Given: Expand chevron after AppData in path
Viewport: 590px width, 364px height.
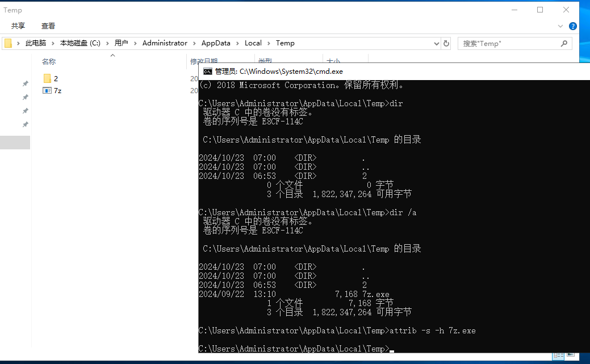Looking at the screenshot, I should [237, 43].
